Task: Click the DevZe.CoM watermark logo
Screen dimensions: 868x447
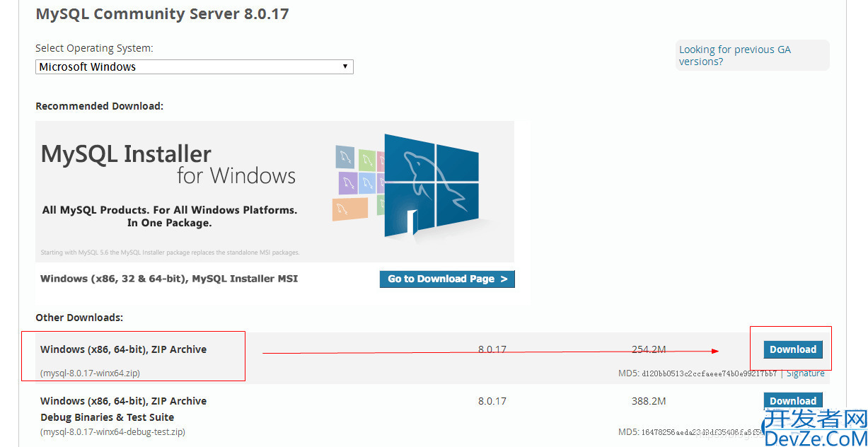Action: click(x=814, y=428)
